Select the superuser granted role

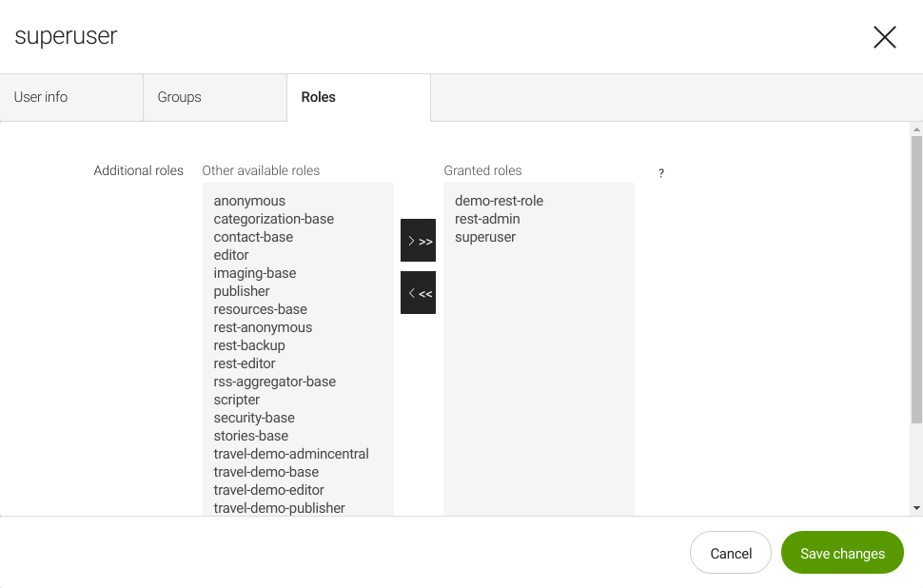pyautogui.click(x=484, y=237)
